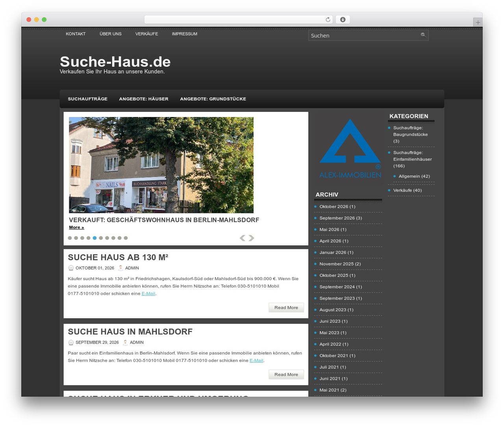Select the active fifth slider dot
The height and width of the screenshot is (427, 504).
(94, 238)
